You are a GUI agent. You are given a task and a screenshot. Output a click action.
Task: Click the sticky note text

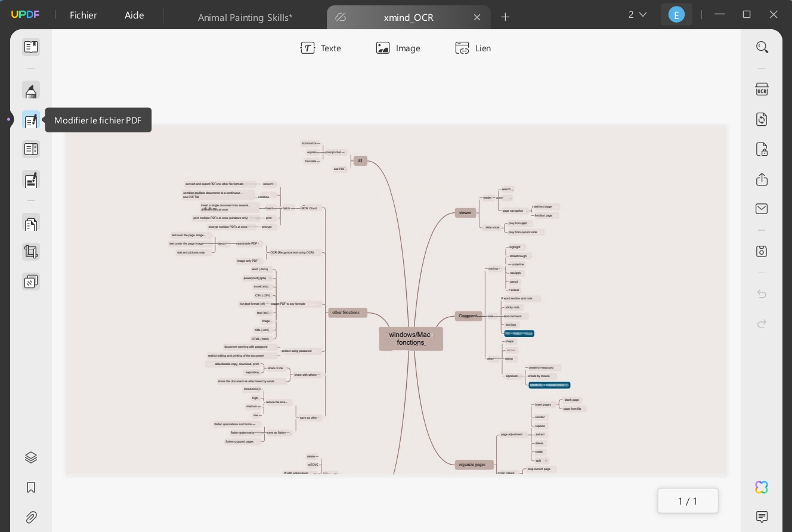coord(512,307)
